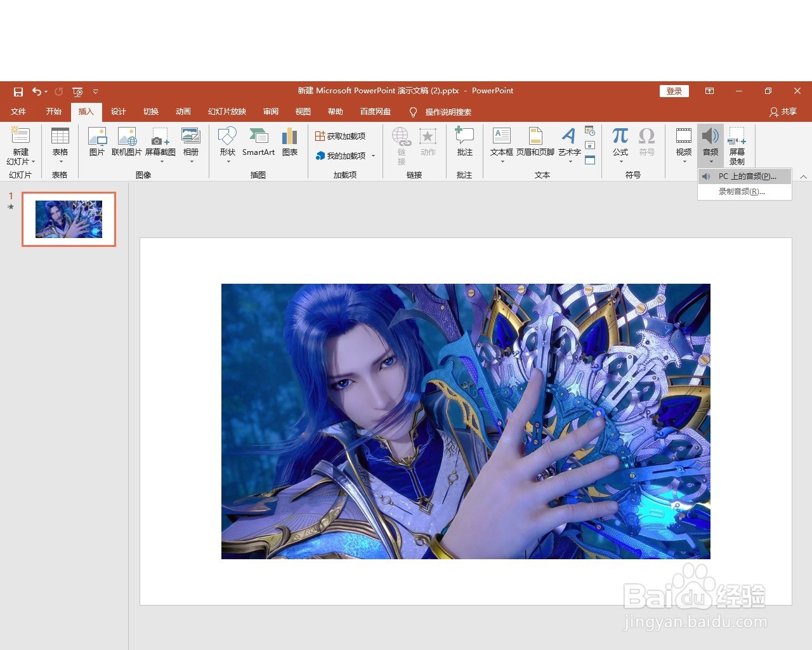Viewport: 812px width, 650px height.
Task: Click the insert object icon in 文本 group
Action: pyautogui.click(x=590, y=160)
